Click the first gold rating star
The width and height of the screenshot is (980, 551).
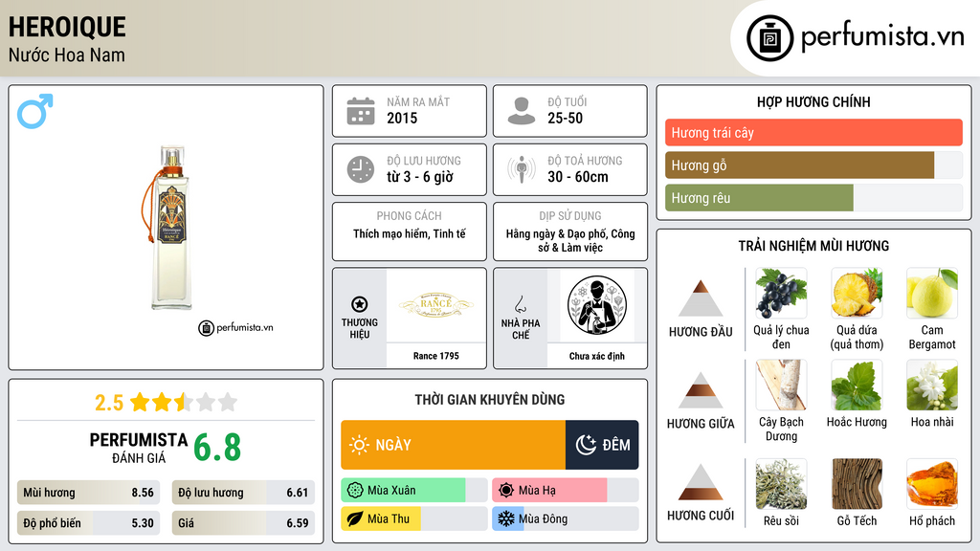tap(140, 402)
